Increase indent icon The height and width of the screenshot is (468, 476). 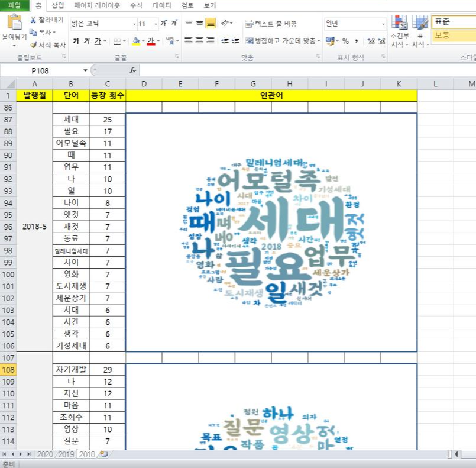235,40
